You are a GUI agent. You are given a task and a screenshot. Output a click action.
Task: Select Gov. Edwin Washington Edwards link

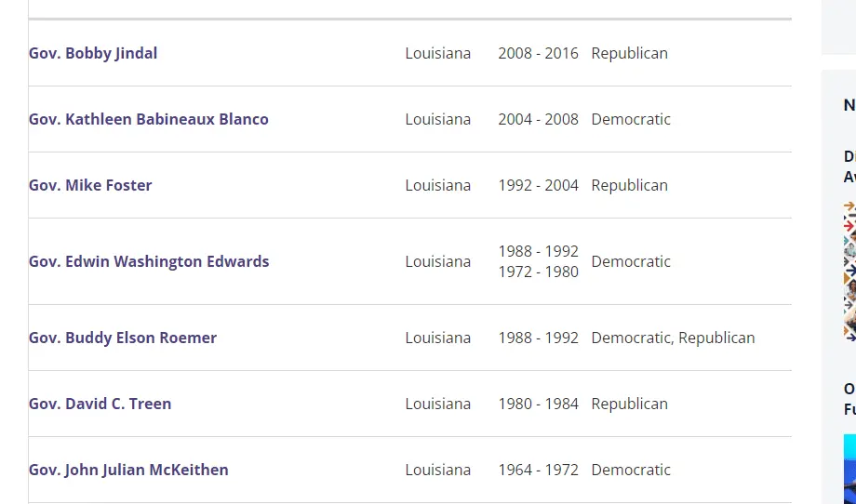149,261
